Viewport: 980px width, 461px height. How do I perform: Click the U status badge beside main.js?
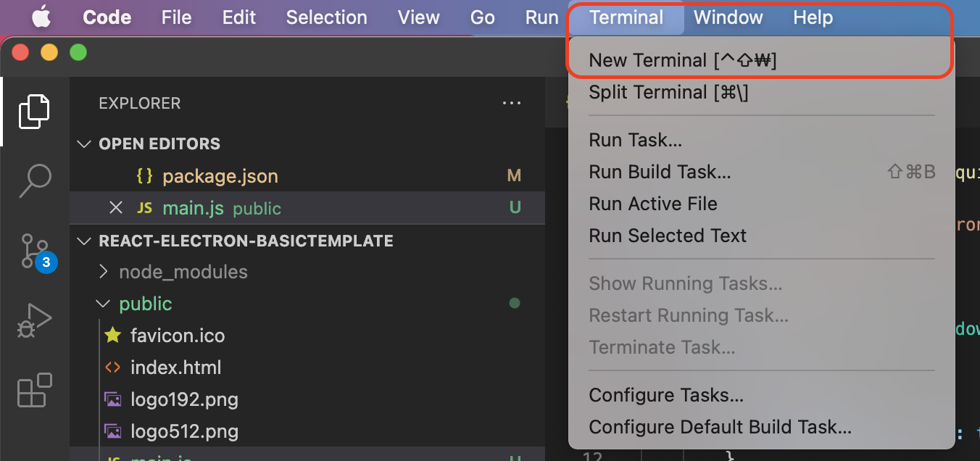(515, 208)
